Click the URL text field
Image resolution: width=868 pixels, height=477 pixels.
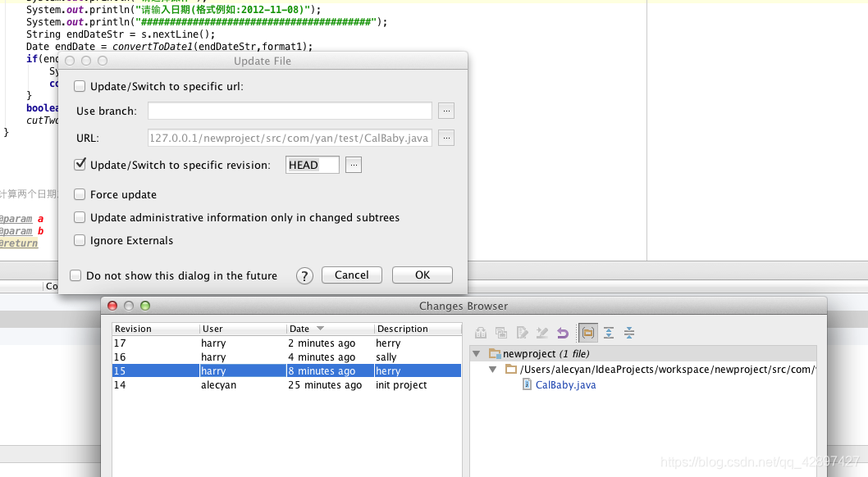(x=290, y=138)
